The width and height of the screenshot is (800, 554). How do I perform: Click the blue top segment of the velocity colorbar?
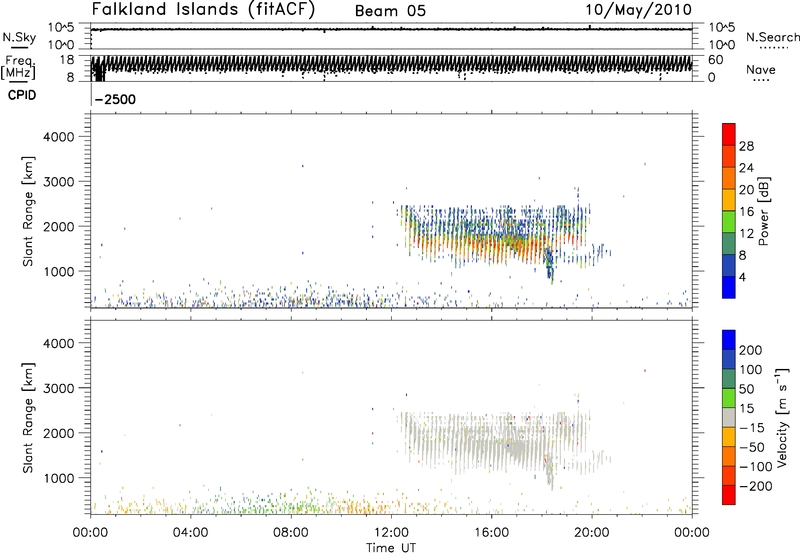coord(729,340)
